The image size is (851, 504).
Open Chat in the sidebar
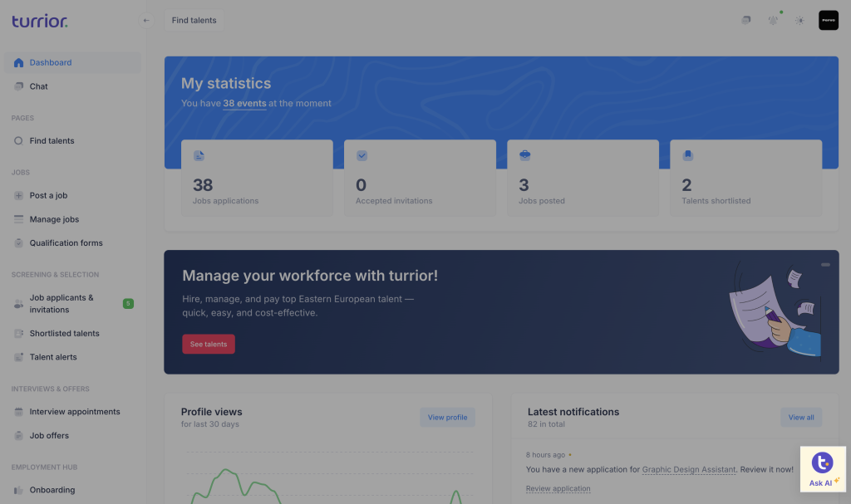pos(73,86)
